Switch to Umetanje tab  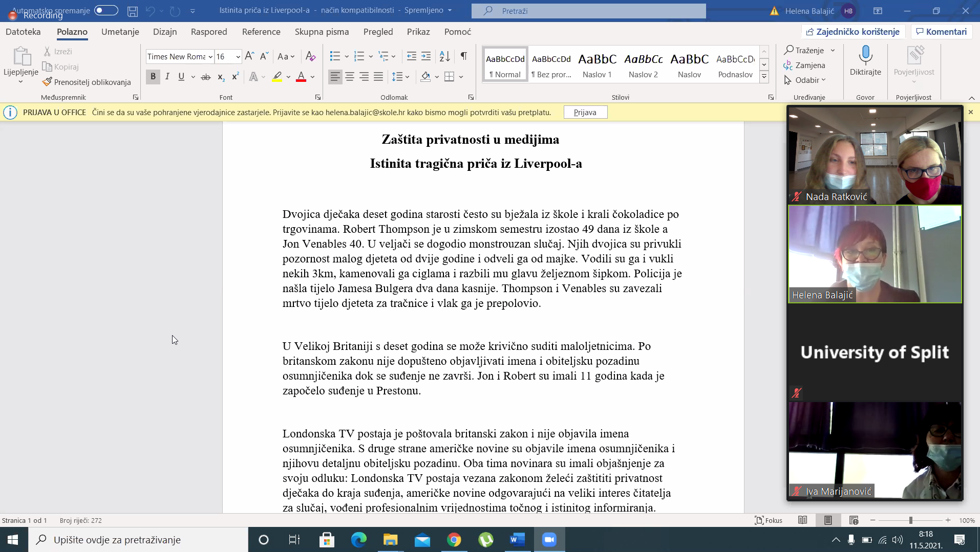click(x=120, y=32)
